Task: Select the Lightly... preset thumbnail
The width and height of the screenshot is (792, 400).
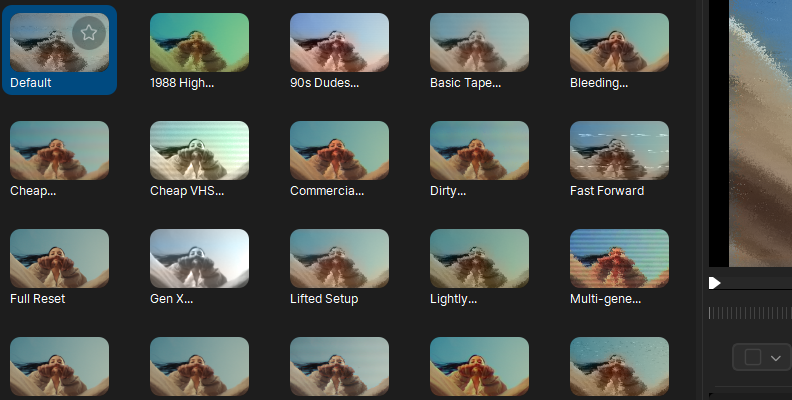Action: tap(479, 259)
